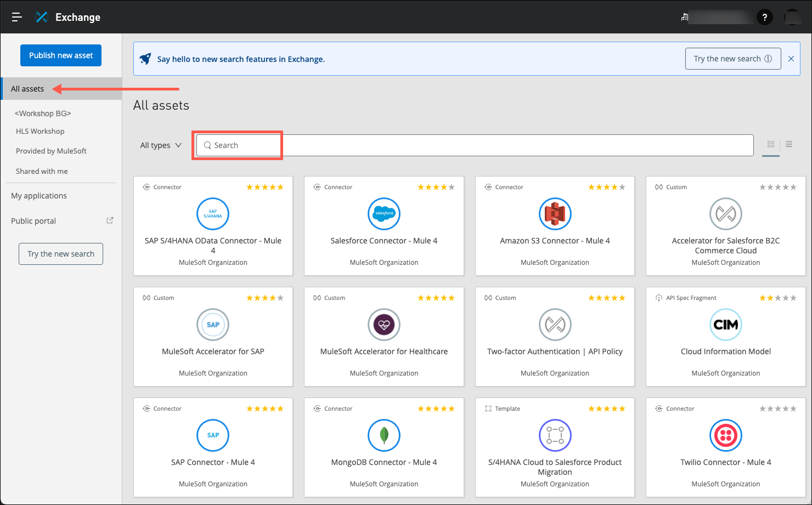Click Two-factor Authentication | API Policy title
The height and width of the screenshot is (505, 812).
(555, 351)
